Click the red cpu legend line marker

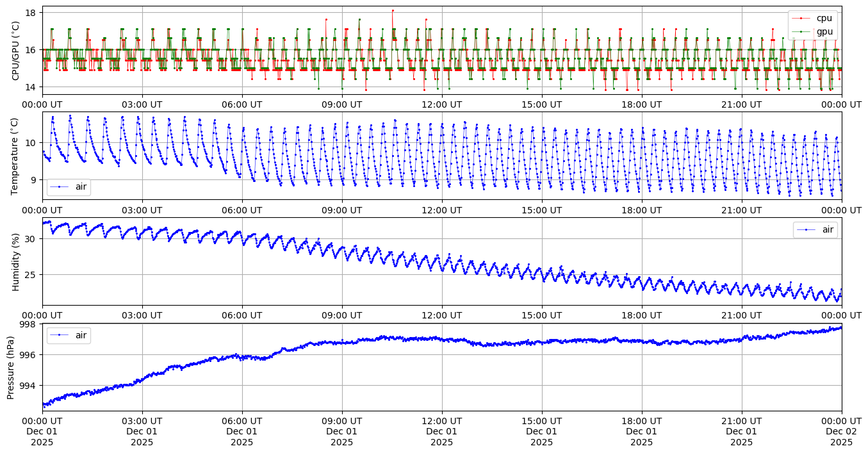click(801, 18)
